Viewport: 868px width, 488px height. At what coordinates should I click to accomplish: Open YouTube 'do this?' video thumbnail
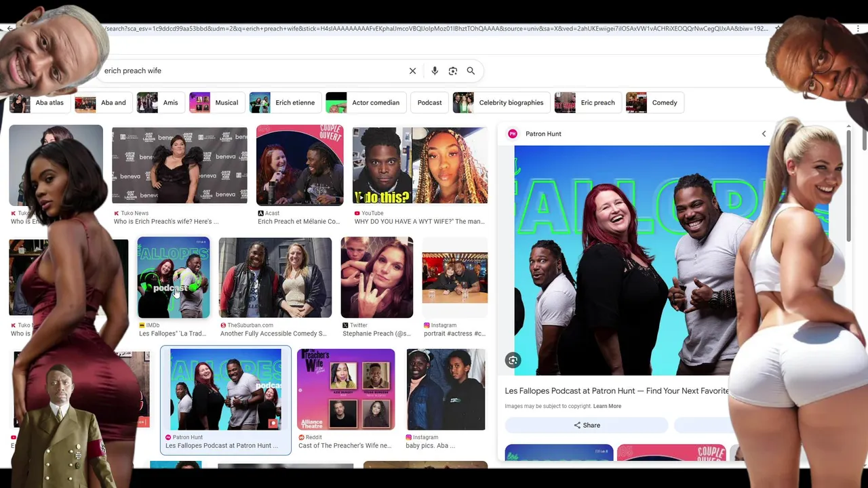click(420, 165)
